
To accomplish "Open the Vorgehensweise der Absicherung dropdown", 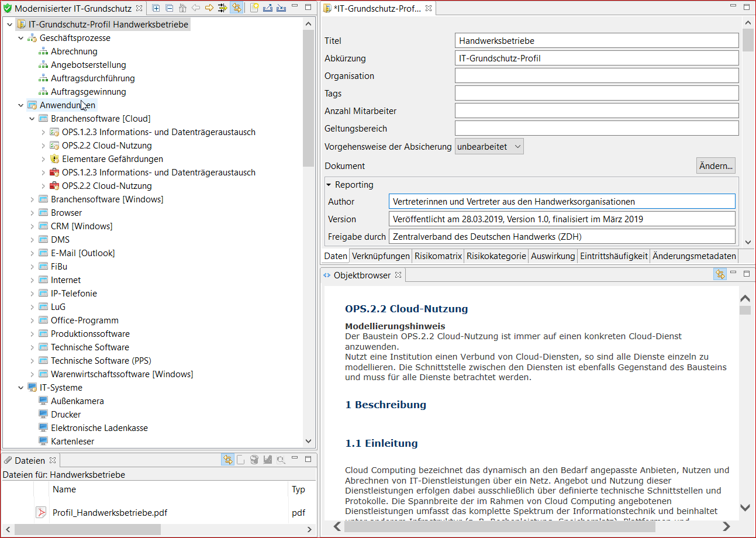I will 489,147.
